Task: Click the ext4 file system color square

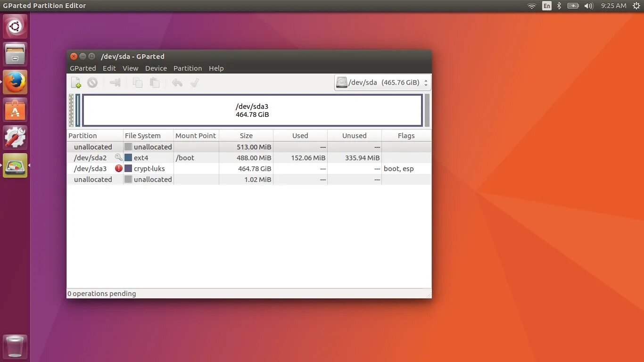Action: pyautogui.click(x=128, y=157)
